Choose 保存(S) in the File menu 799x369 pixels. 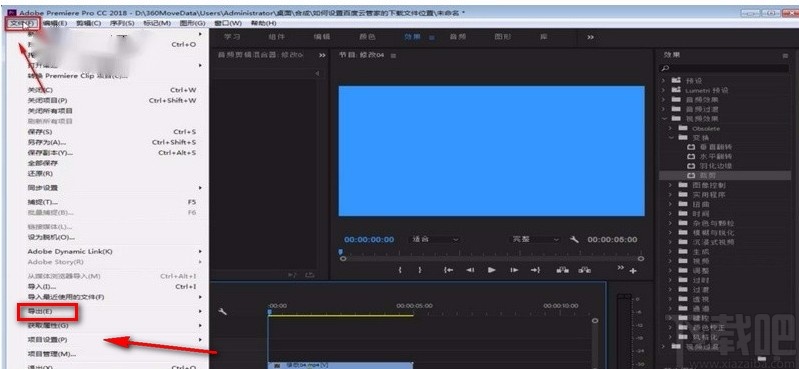40,132
